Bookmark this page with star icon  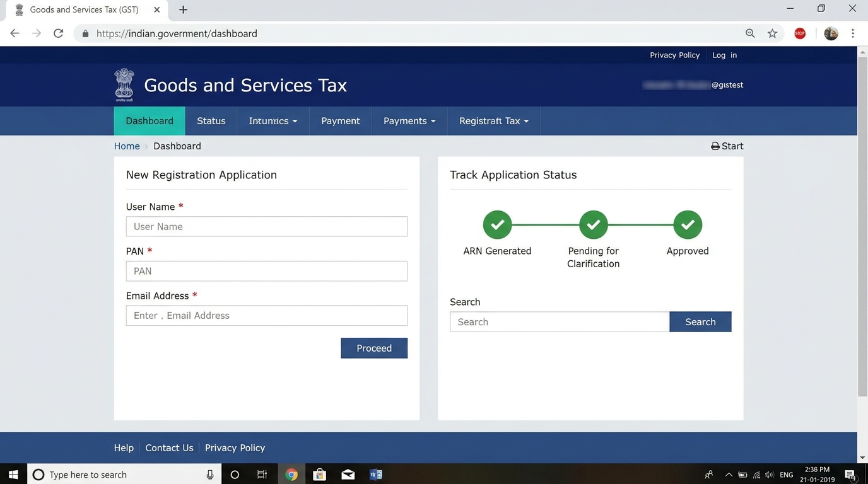[x=772, y=33]
